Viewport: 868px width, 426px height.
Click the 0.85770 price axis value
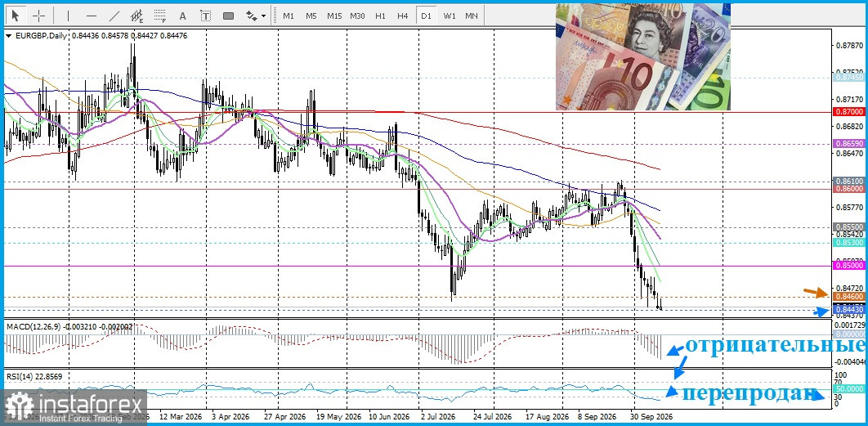(850, 208)
